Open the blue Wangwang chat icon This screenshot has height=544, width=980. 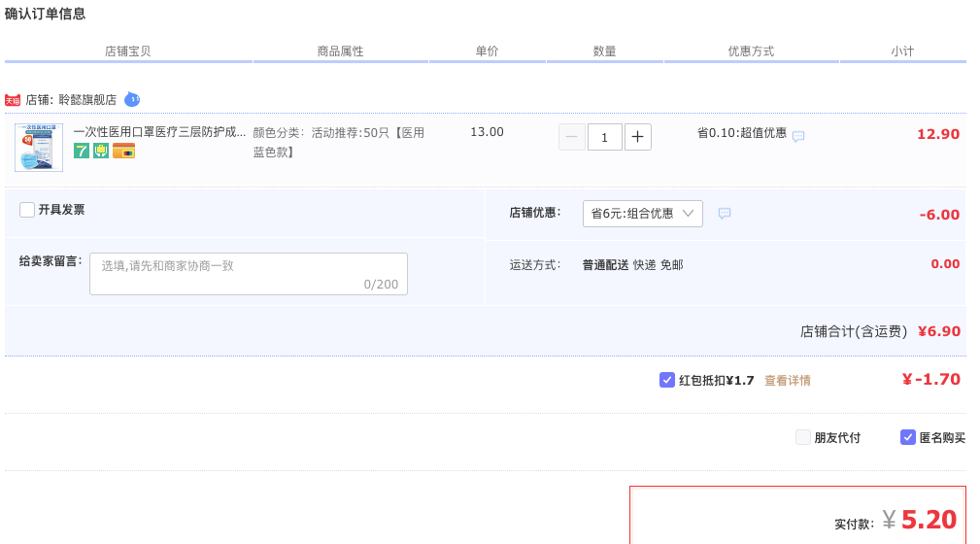tap(132, 99)
